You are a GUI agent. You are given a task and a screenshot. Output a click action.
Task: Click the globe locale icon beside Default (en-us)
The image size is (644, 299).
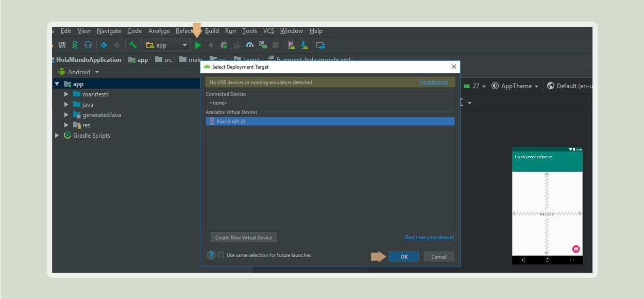(551, 86)
